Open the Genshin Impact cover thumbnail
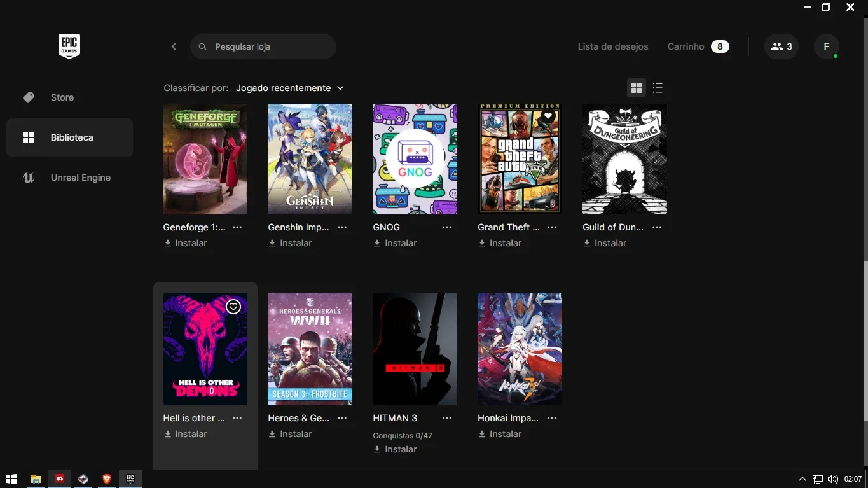This screenshot has height=488, width=868. (310, 159)
